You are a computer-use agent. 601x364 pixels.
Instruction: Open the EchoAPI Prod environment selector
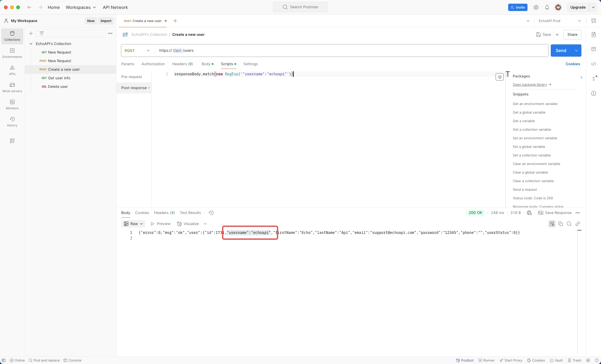[560, 21]
